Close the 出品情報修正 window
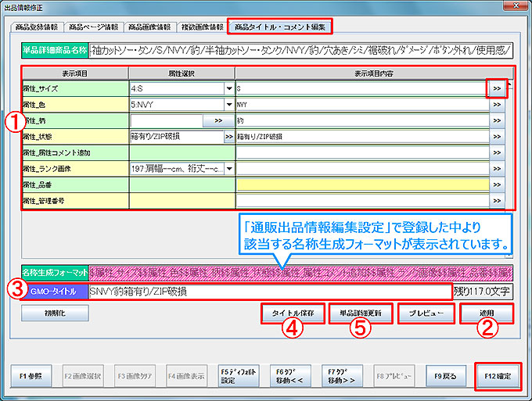532x401 pixels. coord(516,5)
